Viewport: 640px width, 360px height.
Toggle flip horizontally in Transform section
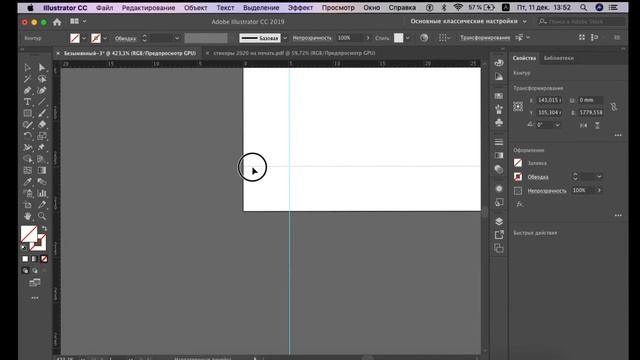pos(584,125)
